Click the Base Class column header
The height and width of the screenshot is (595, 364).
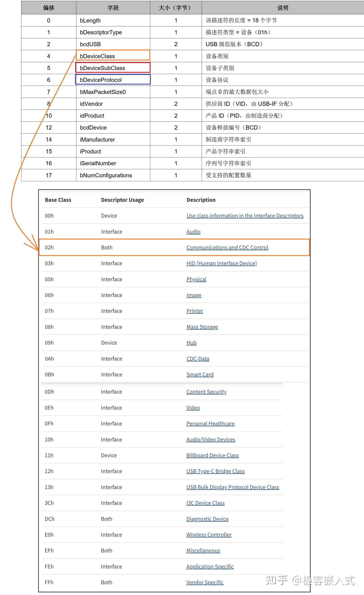click(x=58, y=200)
